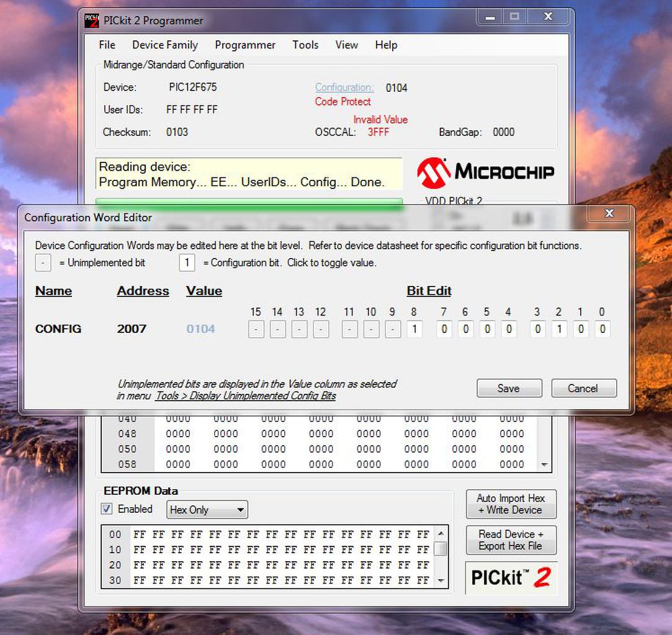
Task: Toggle configuration bit 0
Action: [x=602, y=329]
